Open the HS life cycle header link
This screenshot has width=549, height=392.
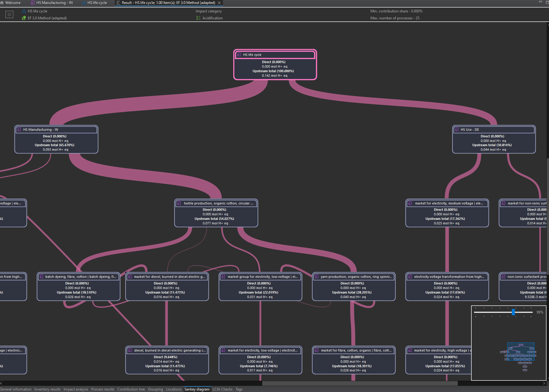(x=37, y=11)
